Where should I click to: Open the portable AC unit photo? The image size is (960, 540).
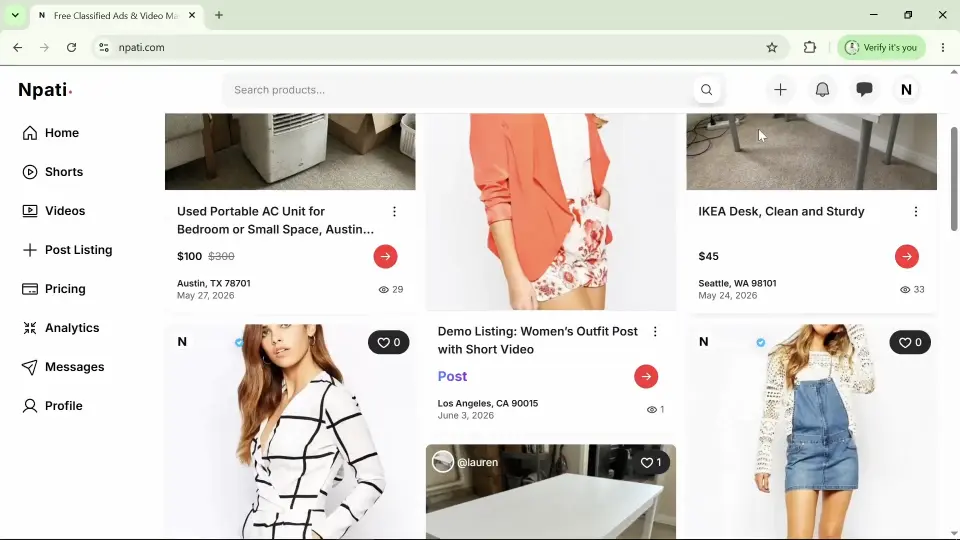point(290,151)
